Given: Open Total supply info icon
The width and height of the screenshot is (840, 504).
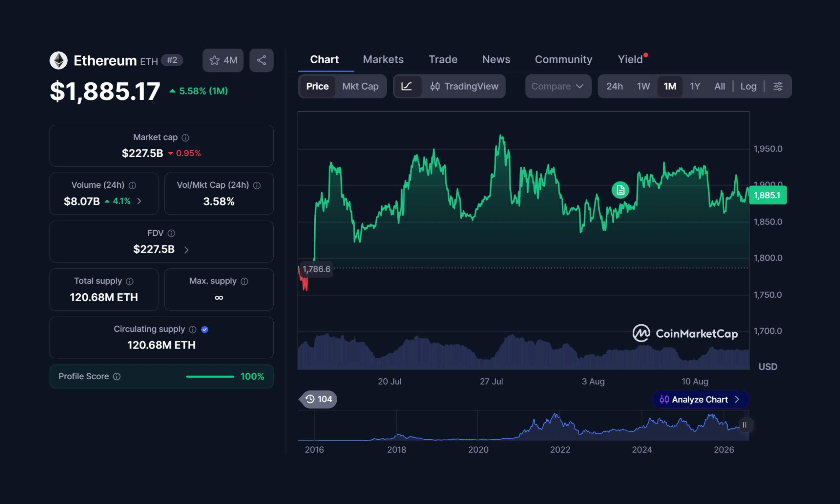Looking at the screenshot, I should click(x=130, y=281).
